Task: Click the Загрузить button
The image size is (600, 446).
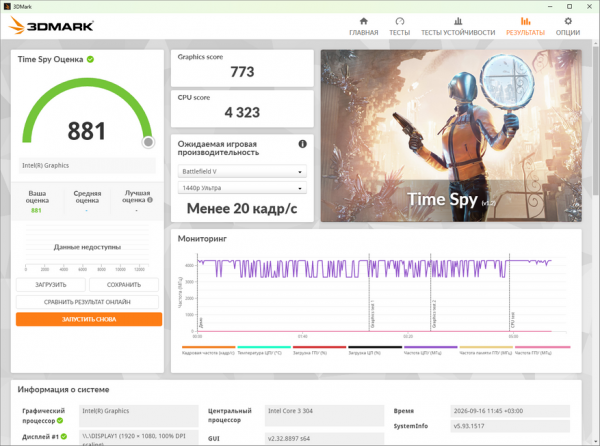Action: (x=51, y=285)
